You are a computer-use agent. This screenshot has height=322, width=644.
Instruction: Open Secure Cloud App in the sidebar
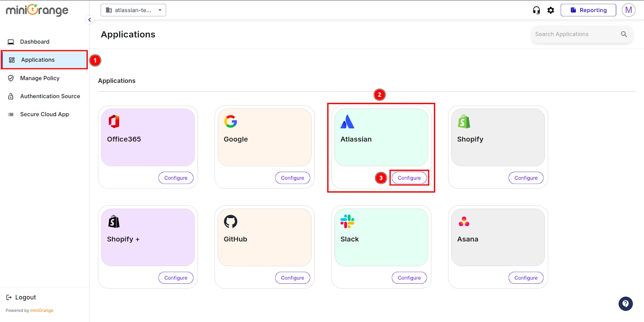(x=44, y=114)
